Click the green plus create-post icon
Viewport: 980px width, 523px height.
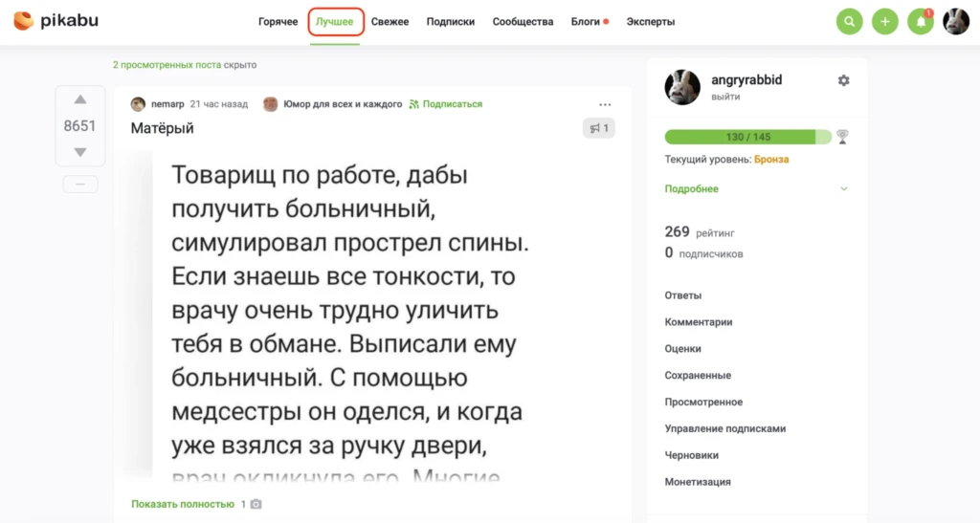(885, 22)
